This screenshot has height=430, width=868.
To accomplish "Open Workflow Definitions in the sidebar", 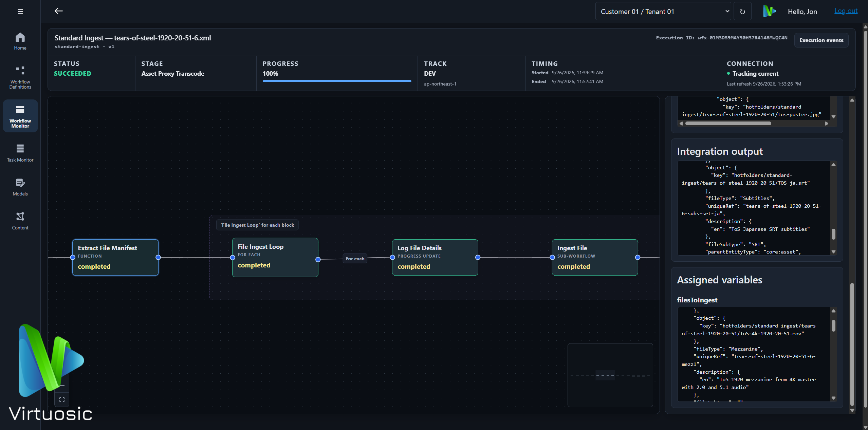I will [20, 78].
